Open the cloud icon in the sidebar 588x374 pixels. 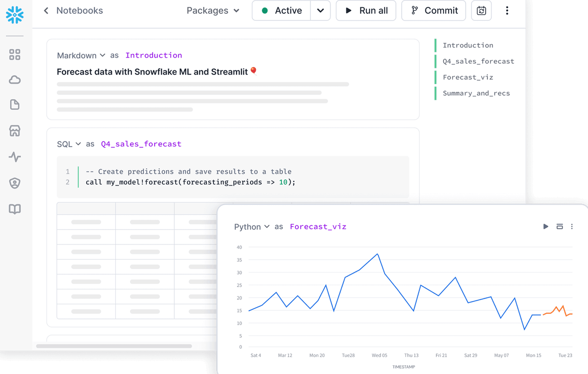pos(15,80)
